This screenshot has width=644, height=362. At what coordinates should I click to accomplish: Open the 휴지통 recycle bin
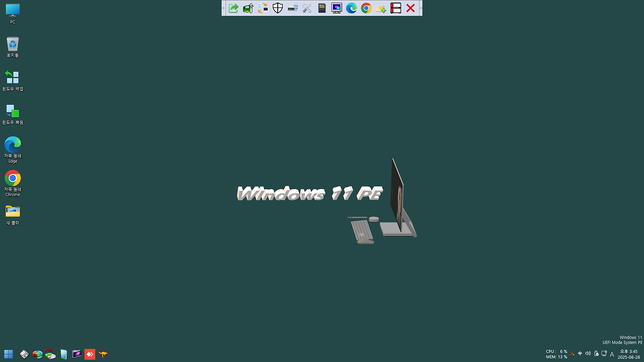[13, 47]
